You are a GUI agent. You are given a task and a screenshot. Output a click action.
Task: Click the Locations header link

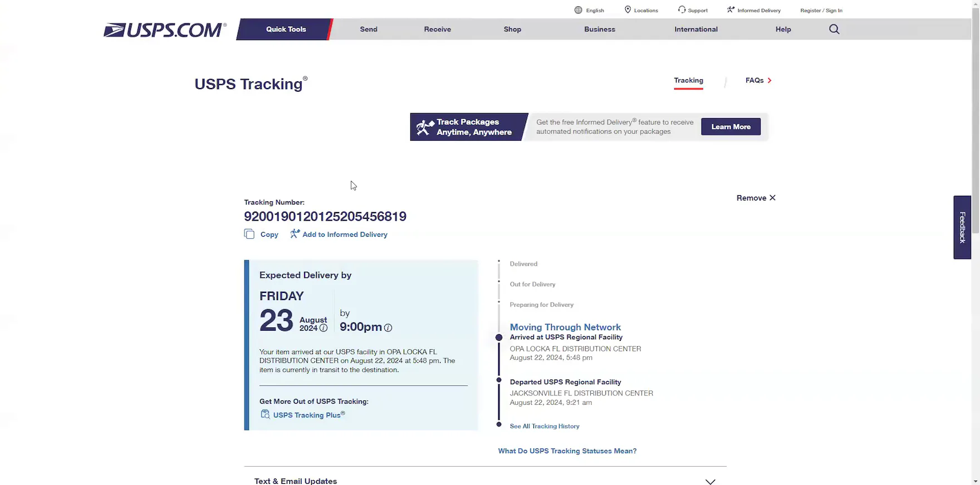click(x=646, y=11)
